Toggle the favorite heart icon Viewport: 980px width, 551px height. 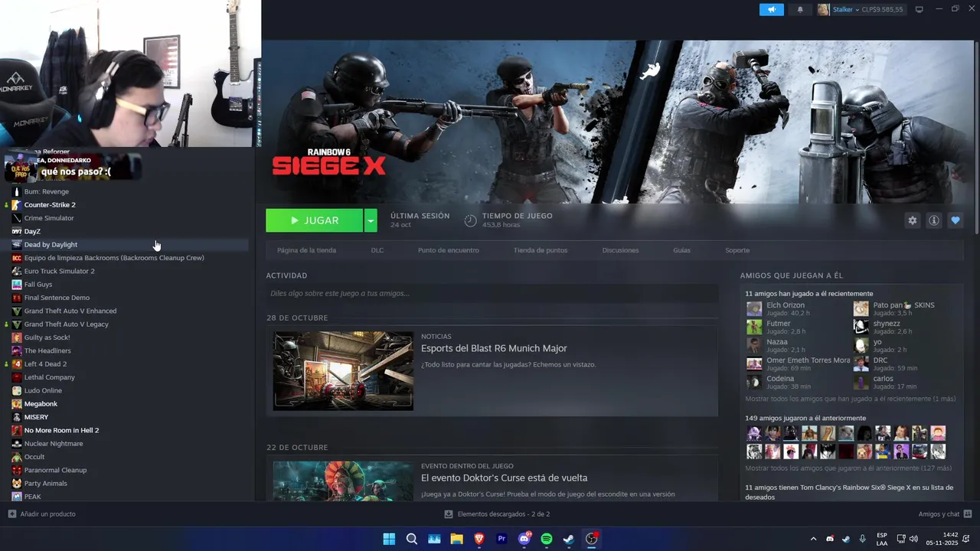tap(955, 220)
